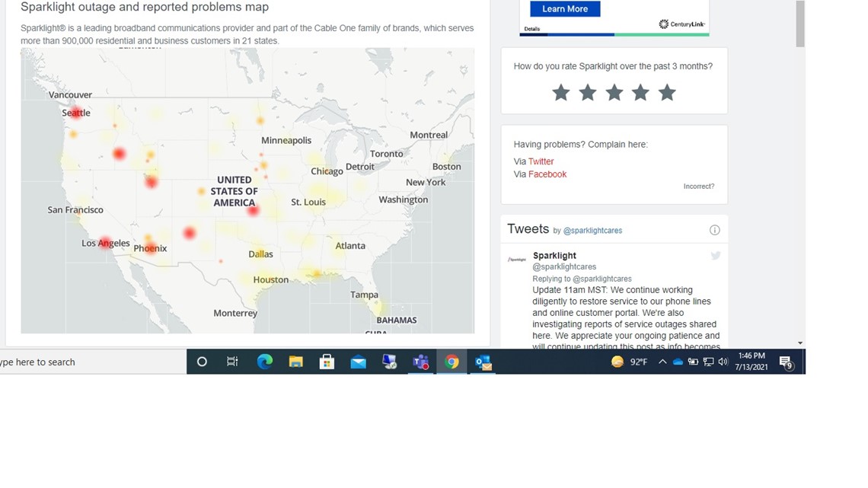Open Outlook from the taskbar
Screen dimensions: 868x488
[x=483, y=362]
